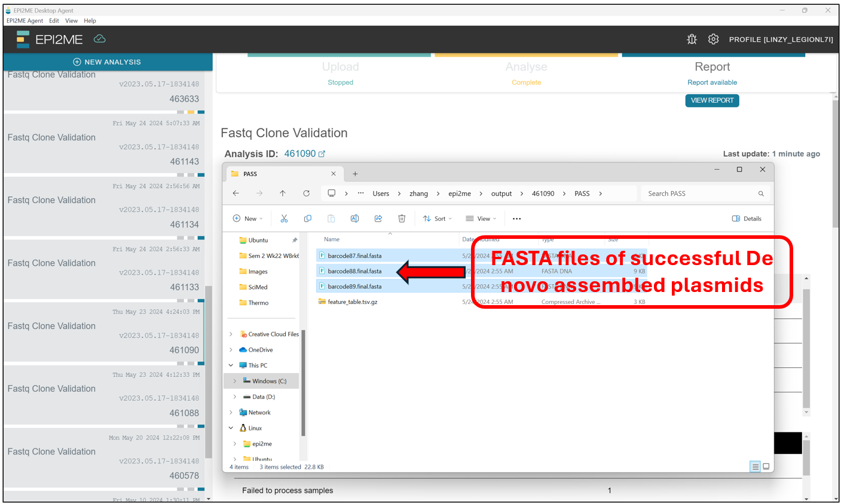Refresh the PASS folder view
Image resolution: width=841 pixels, height=504 pixels.
pos(306,193)
